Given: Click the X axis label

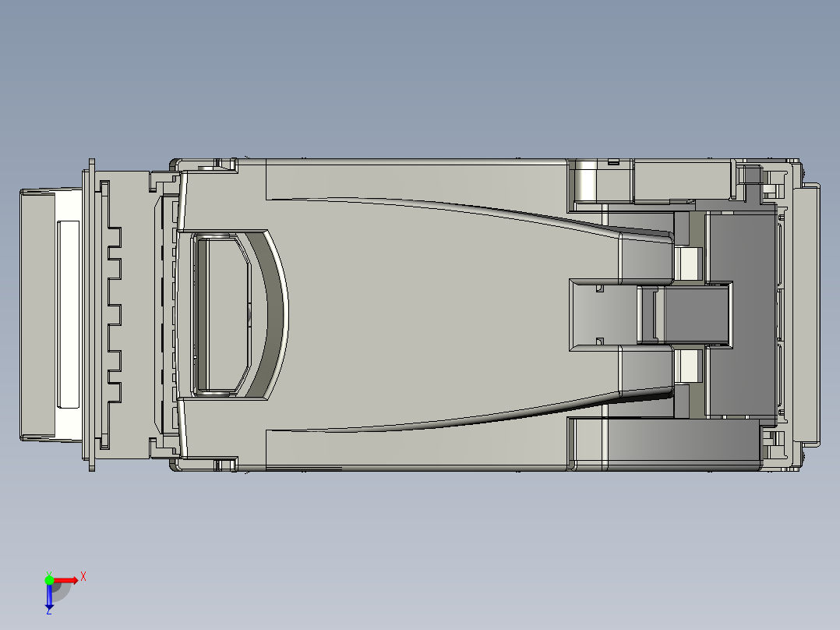Looking at the screenshot, I should 83,578.
